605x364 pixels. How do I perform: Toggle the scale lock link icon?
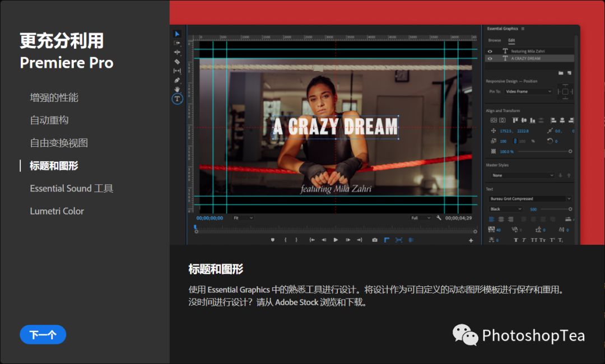click(515, 141)
